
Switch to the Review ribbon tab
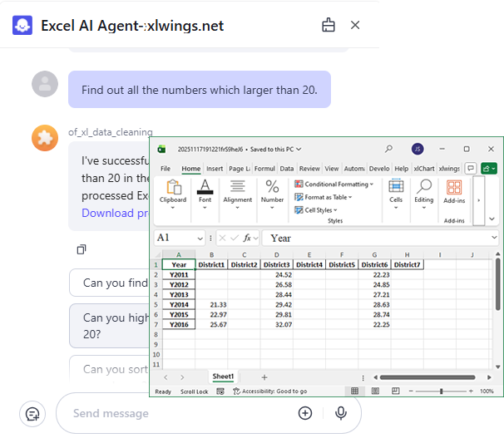[309, 169]
